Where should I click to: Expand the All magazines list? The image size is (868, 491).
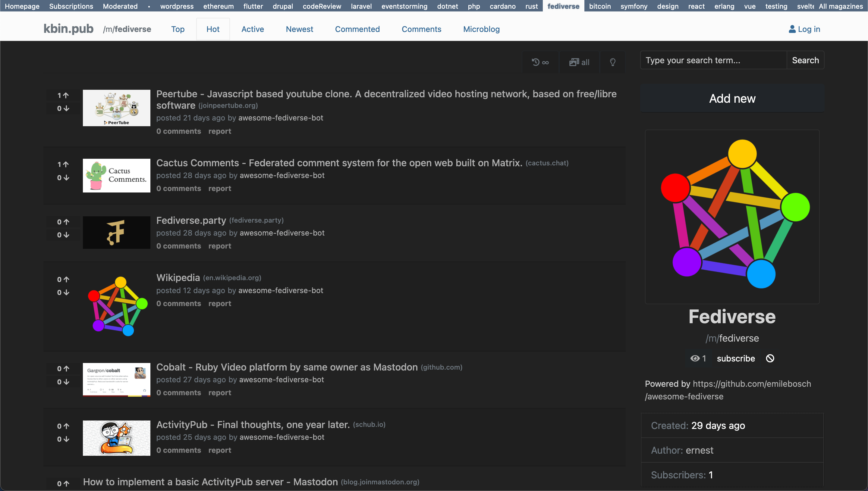coord(840,6)
